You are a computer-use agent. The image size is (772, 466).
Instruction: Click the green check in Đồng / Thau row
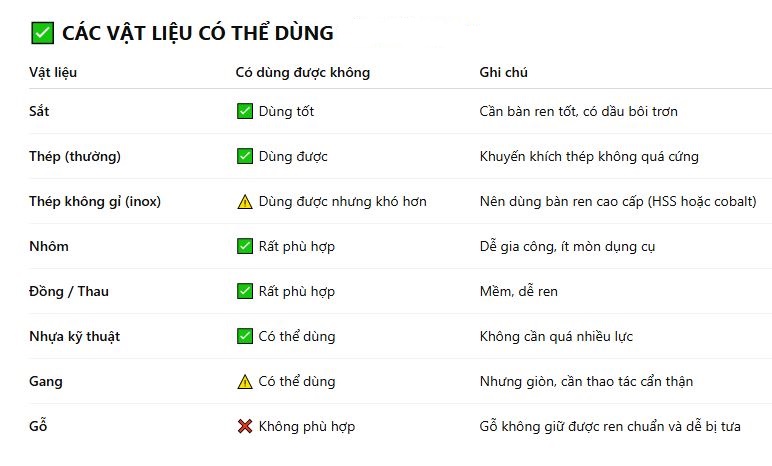(x=245, y=291)
